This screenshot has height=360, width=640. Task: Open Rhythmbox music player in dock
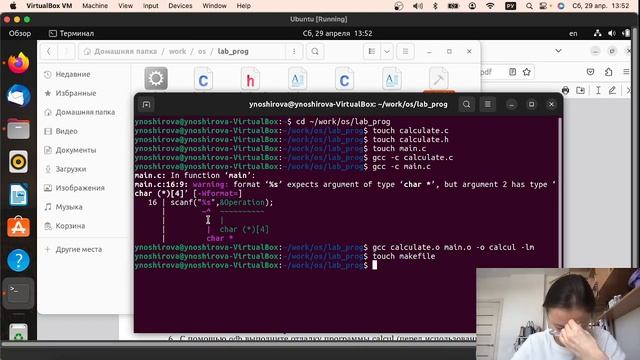(18, 162)
